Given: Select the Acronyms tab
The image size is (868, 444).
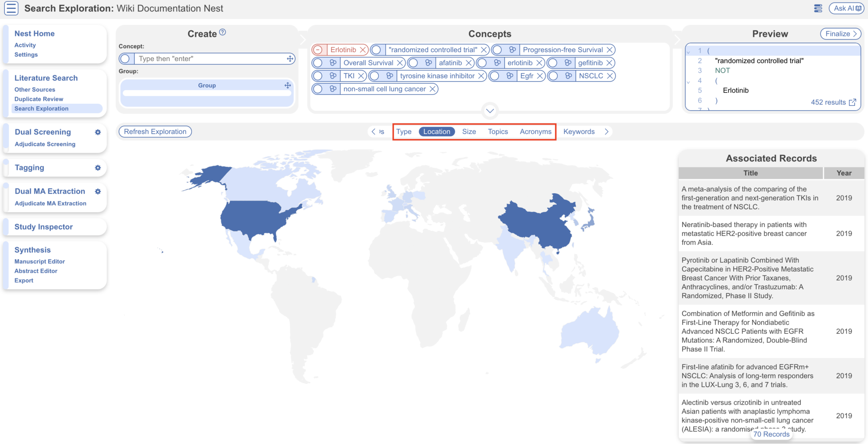Looking at the screenshot, I should click(535, 131).
